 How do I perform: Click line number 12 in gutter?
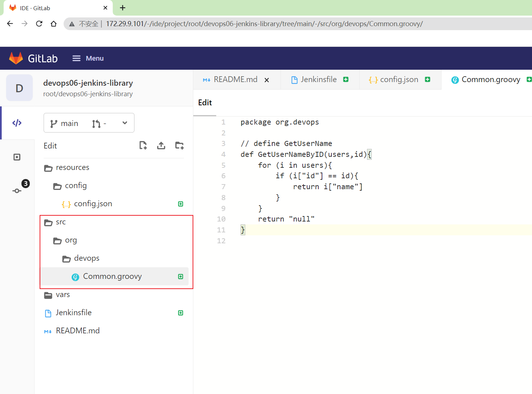(x=221, y=241)
